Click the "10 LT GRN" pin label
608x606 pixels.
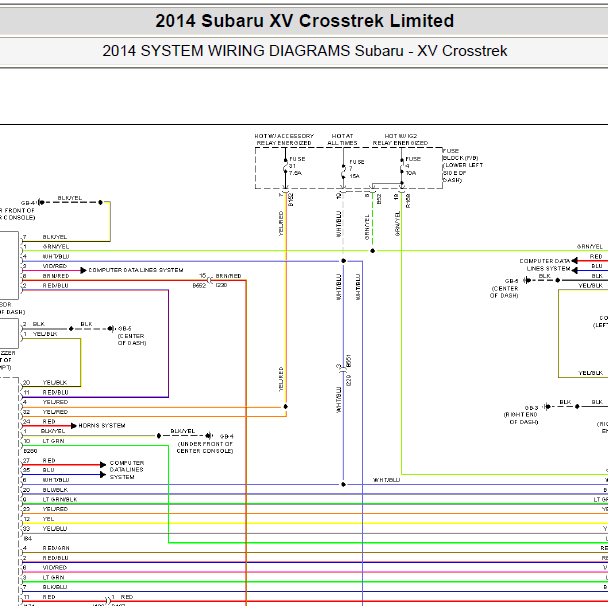(43, 441)
